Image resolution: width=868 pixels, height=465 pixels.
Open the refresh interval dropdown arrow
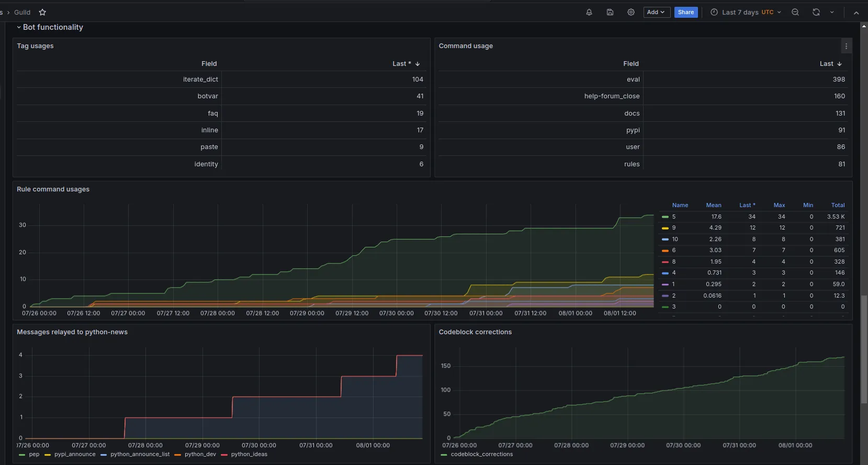coord(832,12)
